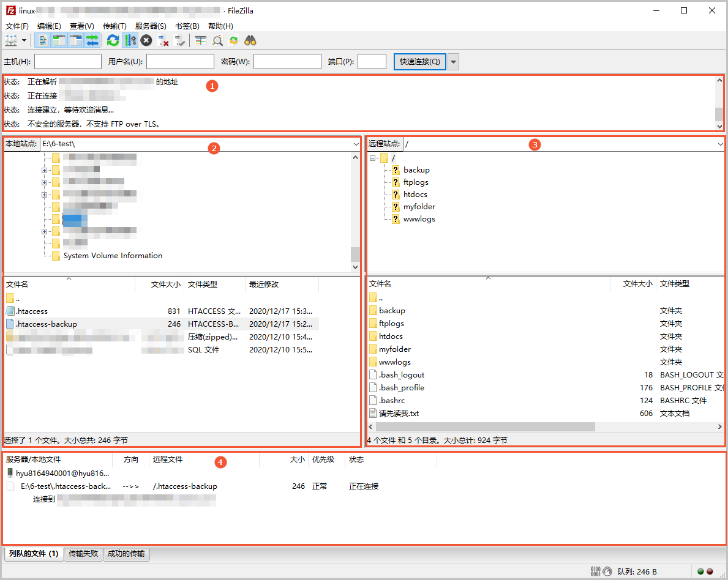Select .bash_logout in remote file list

click(546, 375)
